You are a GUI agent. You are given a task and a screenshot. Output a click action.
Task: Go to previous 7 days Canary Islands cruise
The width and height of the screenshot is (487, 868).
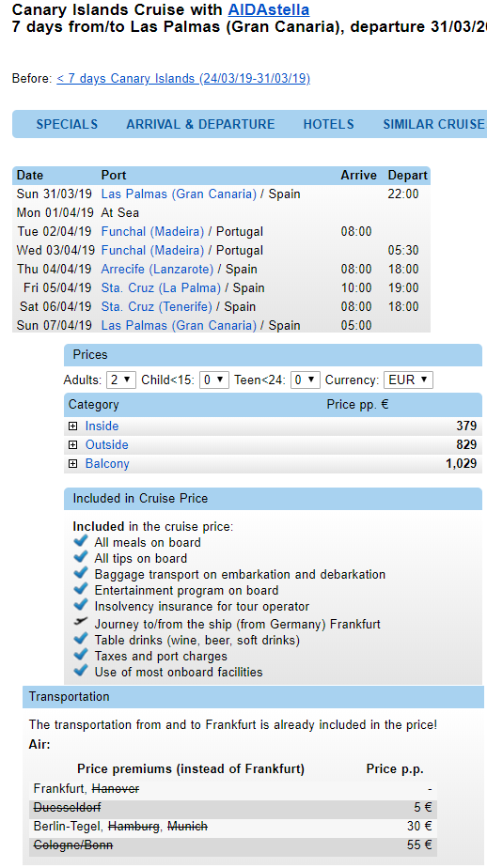click(x=183, y=79)
